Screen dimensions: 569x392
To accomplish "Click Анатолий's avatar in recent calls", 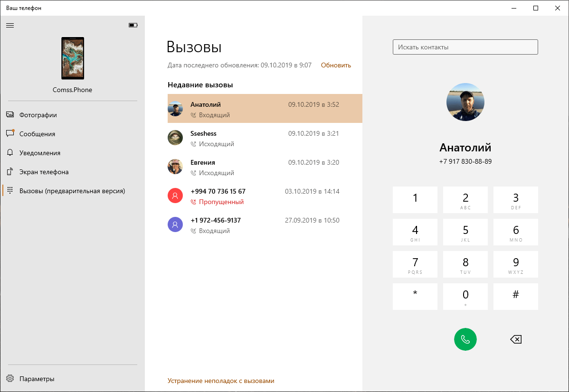I will coord(175,108).
